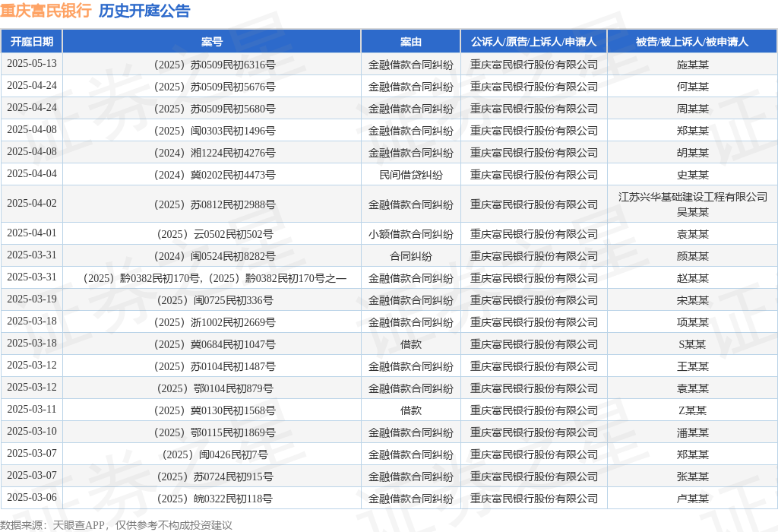This screenshot has width=778, height=532.
Task: Select case number (2025)鄂0104民初879号
Action: coord(215,388)
